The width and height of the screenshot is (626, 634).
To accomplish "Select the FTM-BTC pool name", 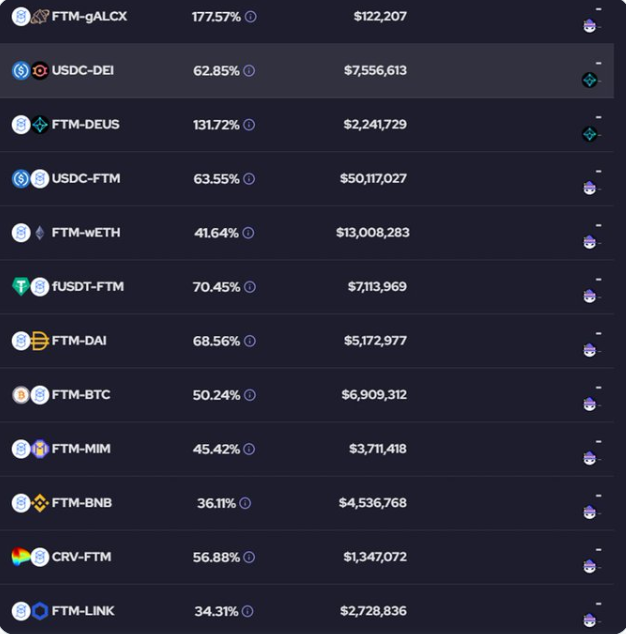I will pos(81,395).
